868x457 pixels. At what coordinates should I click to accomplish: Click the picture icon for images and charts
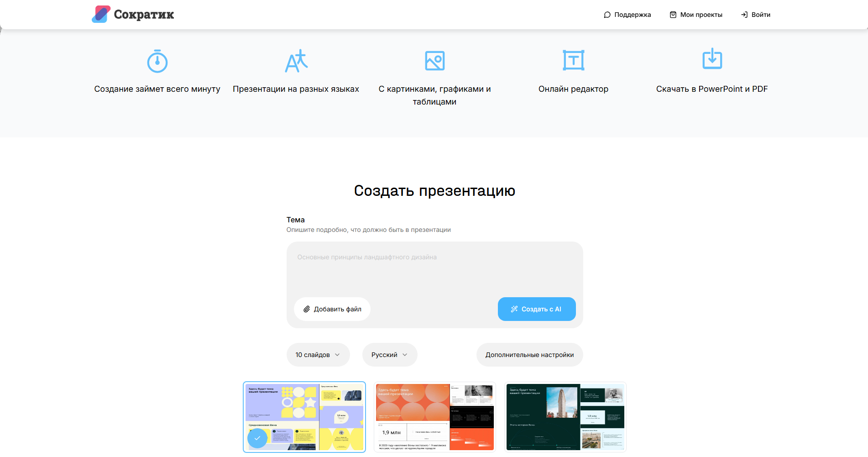coord(434,61)
